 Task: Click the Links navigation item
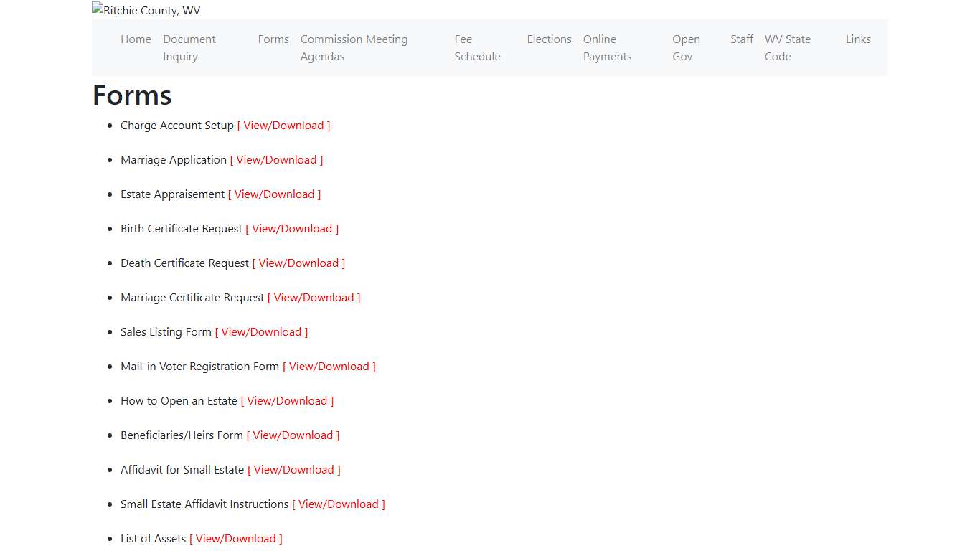pos(858,39)
